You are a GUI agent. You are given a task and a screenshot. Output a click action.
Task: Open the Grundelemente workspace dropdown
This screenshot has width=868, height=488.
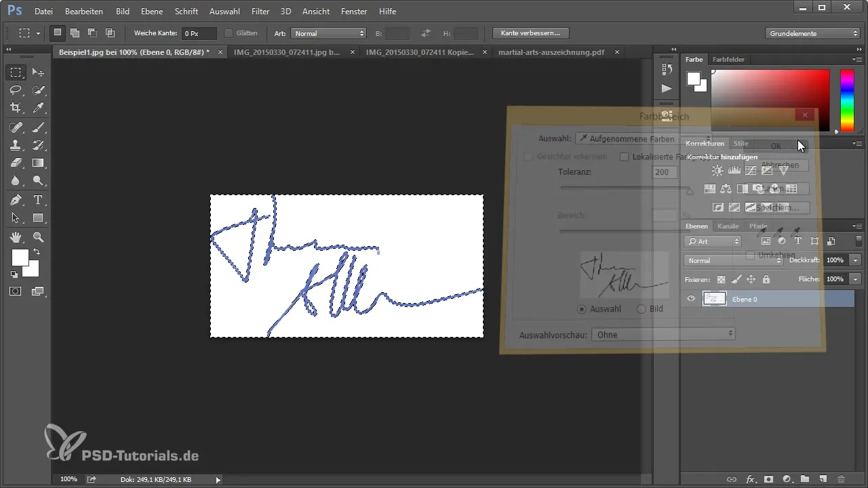813,33
